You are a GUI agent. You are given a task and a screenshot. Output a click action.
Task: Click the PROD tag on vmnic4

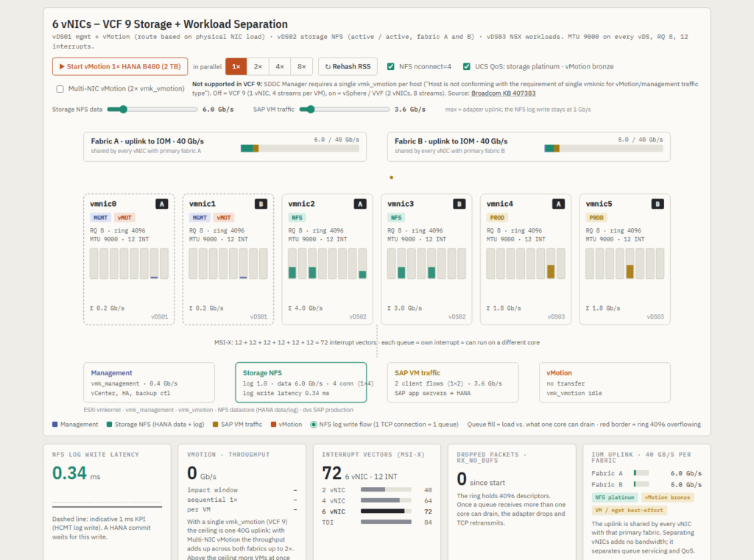497,218
